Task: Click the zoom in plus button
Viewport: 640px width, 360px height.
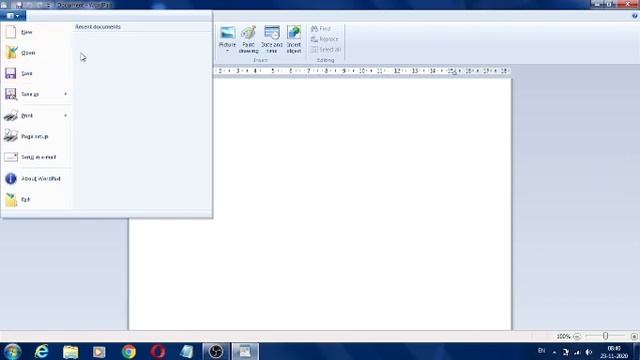Action: click(x=634, y=336)
